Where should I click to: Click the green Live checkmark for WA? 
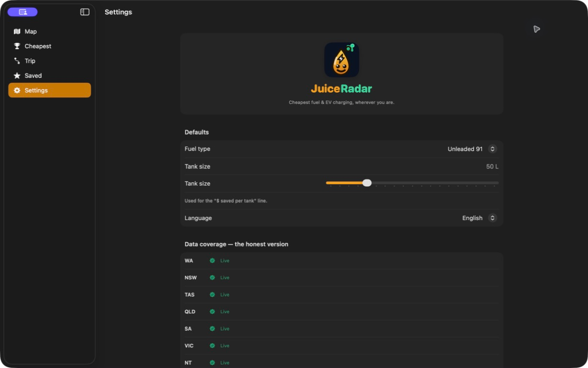[x=212, y=261]
